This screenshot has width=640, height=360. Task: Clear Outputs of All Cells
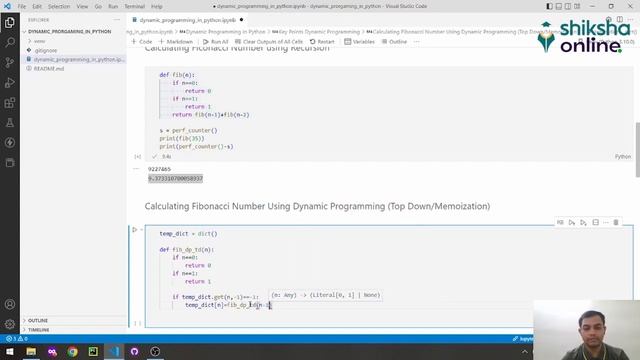(x=269, y=42)
